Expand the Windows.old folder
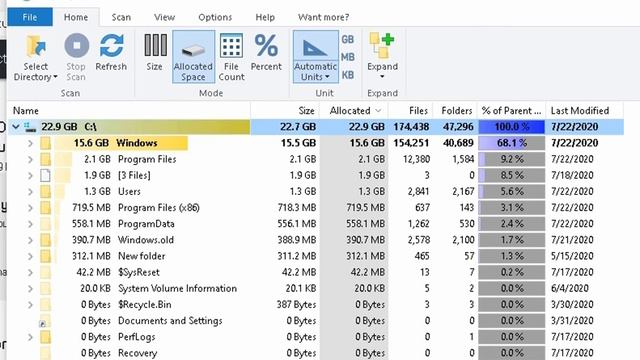This screenshot has width=640, height=360. 30,240
